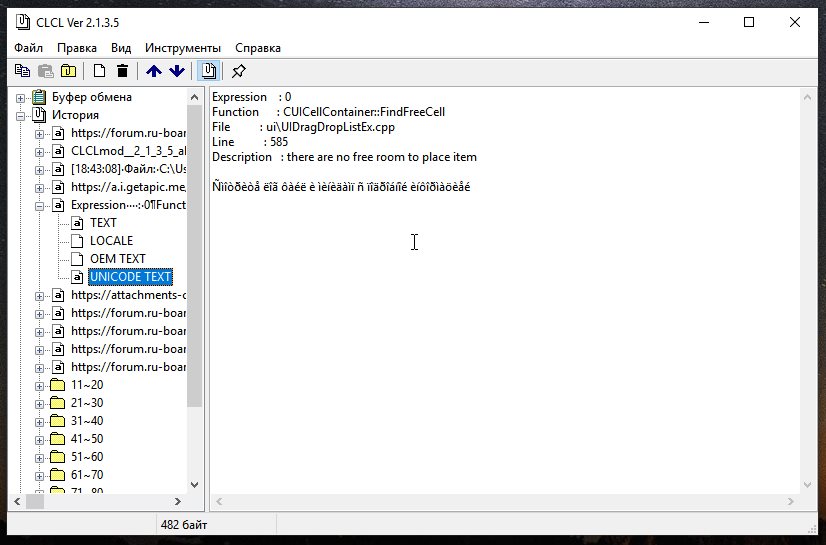
Task: Click the Move Up arrow icon
Action: (x=153, y=71)
